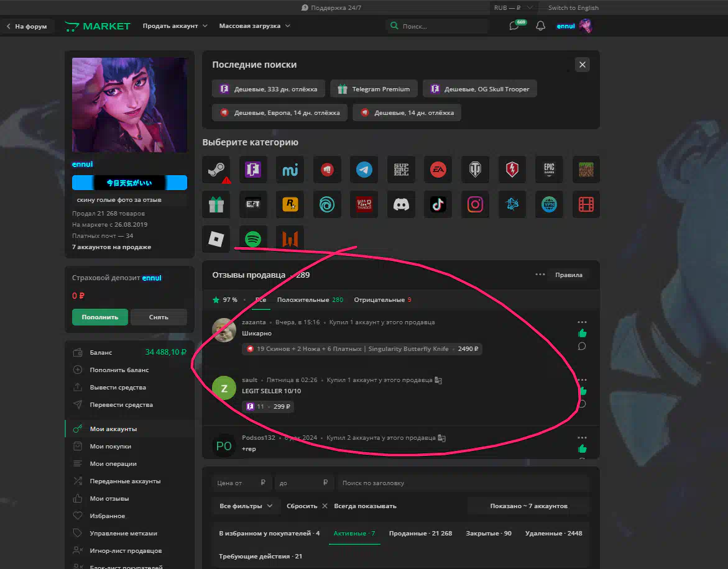
Task: Select the Активные accounts tab
Action: coord(354,534)
